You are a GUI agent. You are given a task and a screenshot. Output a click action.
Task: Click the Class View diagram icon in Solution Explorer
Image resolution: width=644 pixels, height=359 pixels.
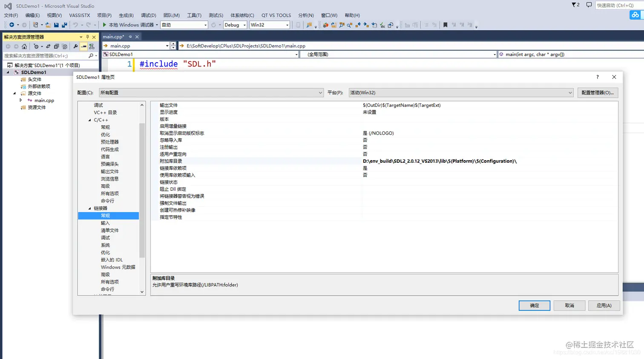(x=92, y=46)
